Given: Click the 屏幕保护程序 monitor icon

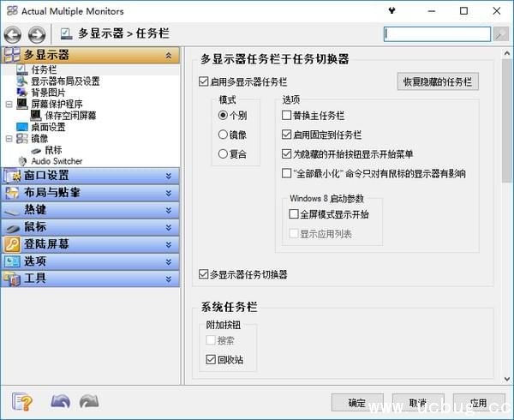Looking at the screenshot, I should [x=22, y=104].
